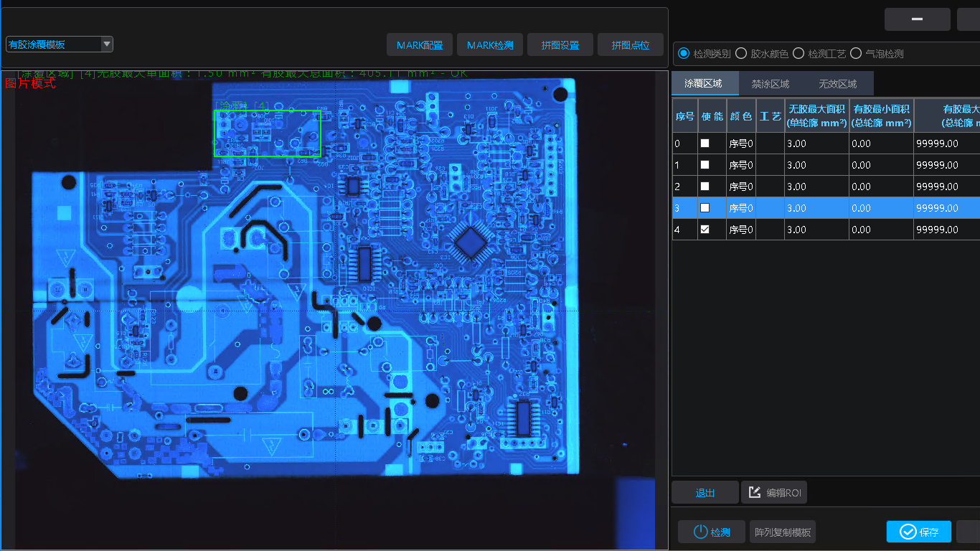Image resolution: width=980 pixels, height=551 pixels.
Task: Click the 编辑ROI pencil icon
Action: pyautogui.click(x=754, y=493)
